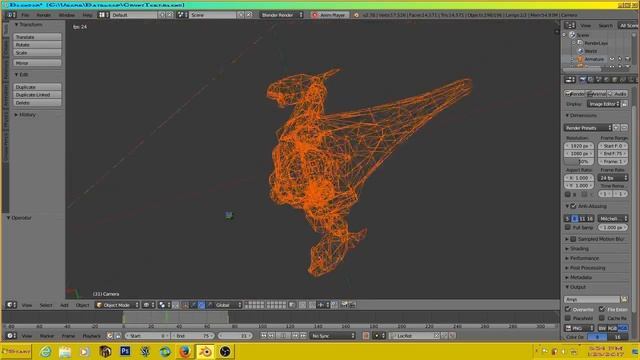The width and height of the screenshot is (640, 360).
Task: Open the outliner editor type icon
Action: point(570,25)
